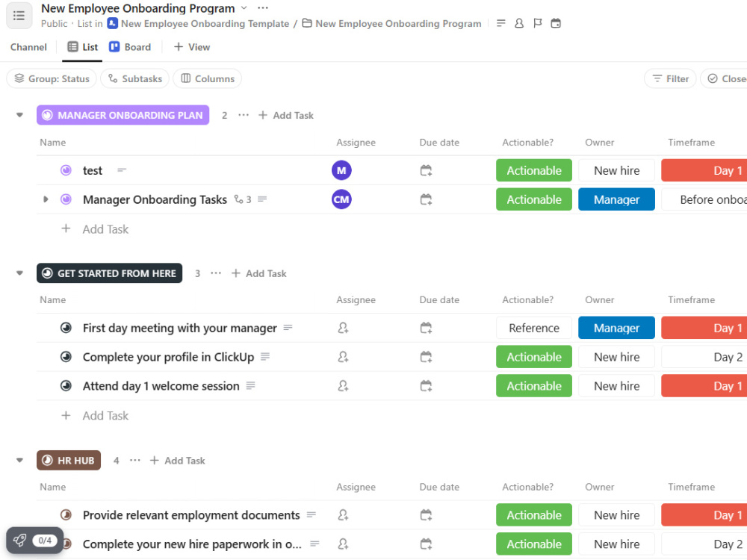Open the ellipsis menu beside the list title
The width and height of the screenshot is (747, 560).
[x=262, y=8]
